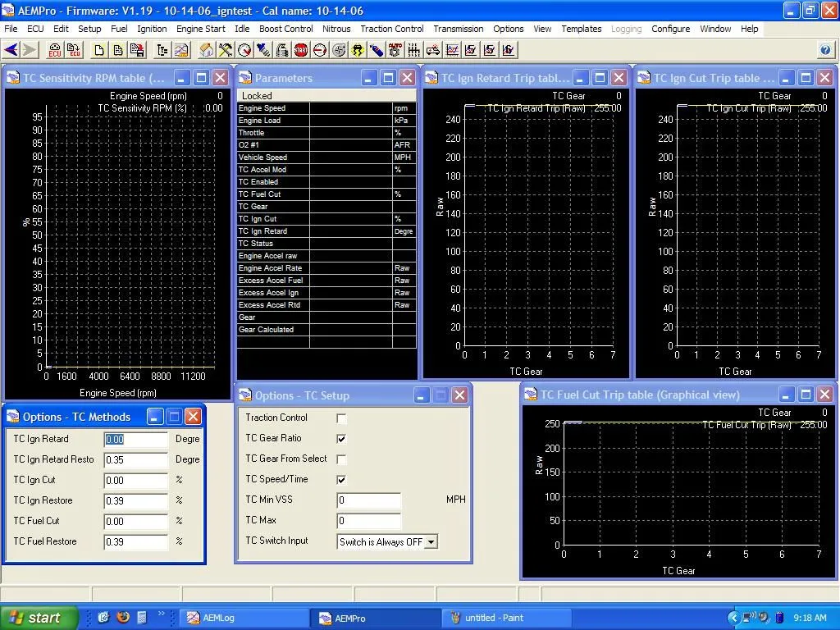Open the Traction Control menu

coord(391,29)
